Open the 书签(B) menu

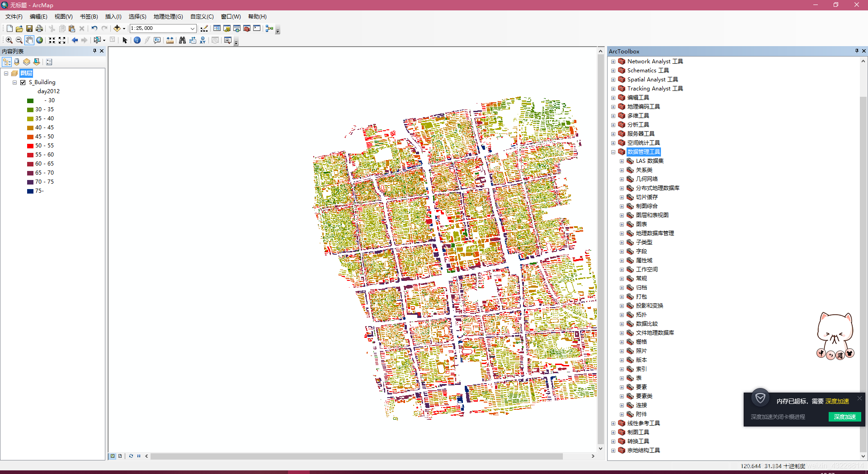point(89,17)
